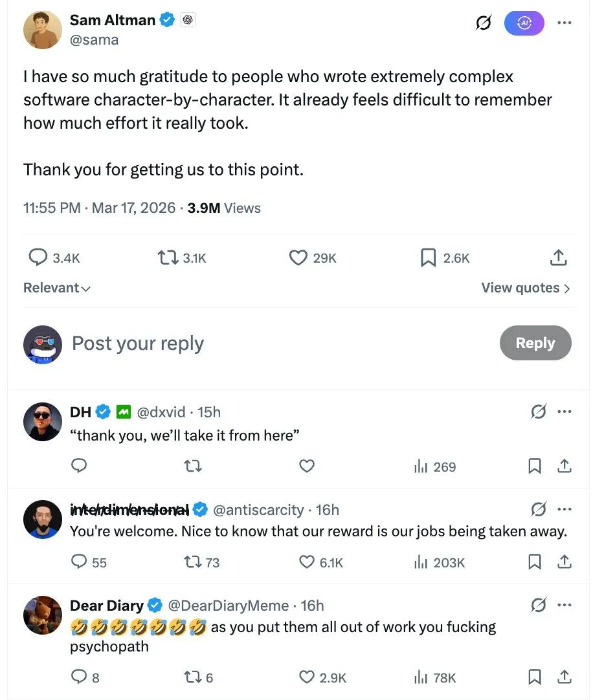This screenshot has width=593, height=700.
Task: Share the Dear Diary reply
Action: coord(564,677)
